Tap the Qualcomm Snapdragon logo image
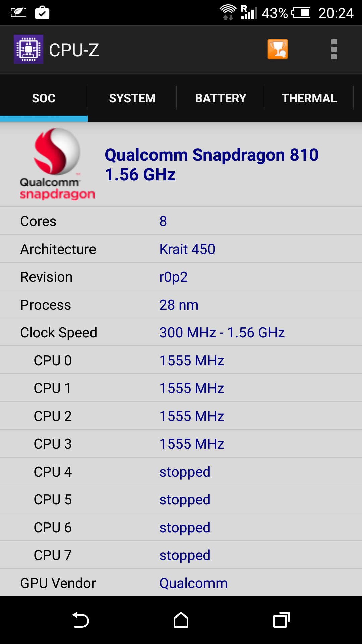This screenshot has height=644, width=362. (57, 164)
